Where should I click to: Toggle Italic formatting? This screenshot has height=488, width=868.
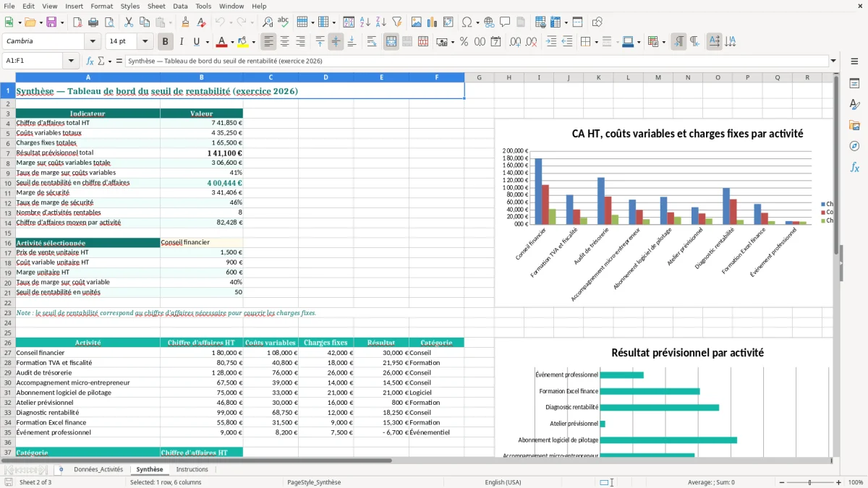coord(182,42)
